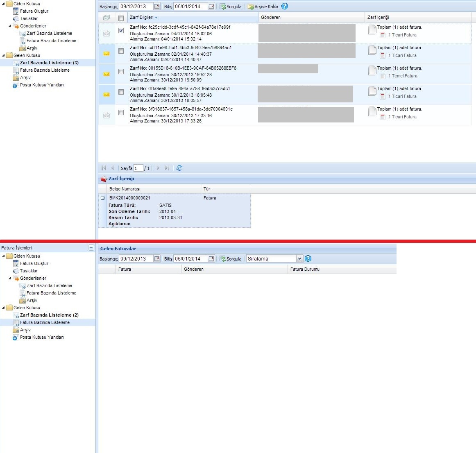Collapse the BMK2014000000021 document row
Image resolution: width=476 pixels, height=453 pixels.
click(103, 198)
